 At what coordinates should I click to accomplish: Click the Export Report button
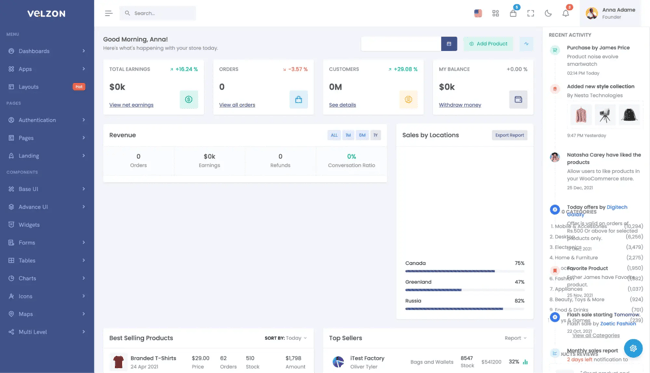coord(509,135)
